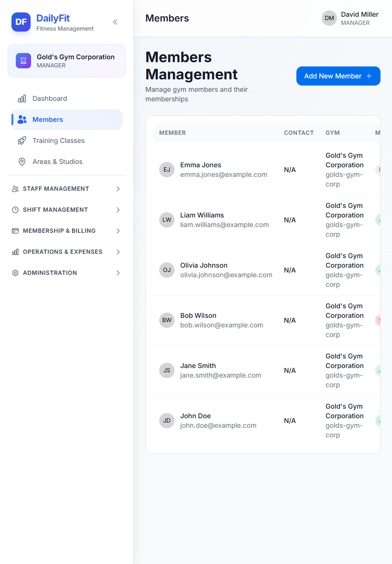Collapse the sidebar with double-chevron icon
392x564 pixels.
coord(115,22)
